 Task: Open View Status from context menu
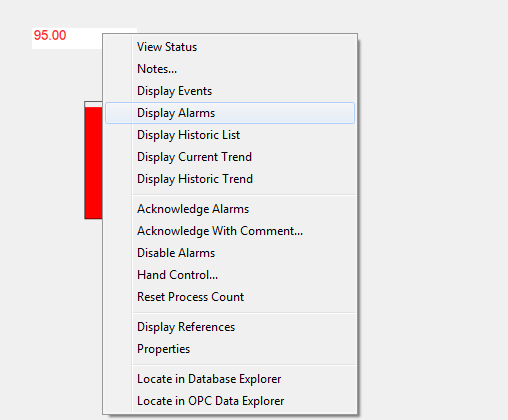click(230, 47)
